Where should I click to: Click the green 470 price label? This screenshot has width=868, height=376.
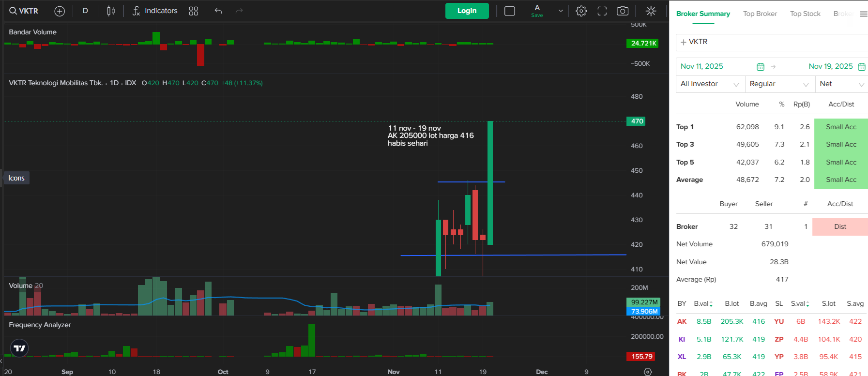[637, 121]
